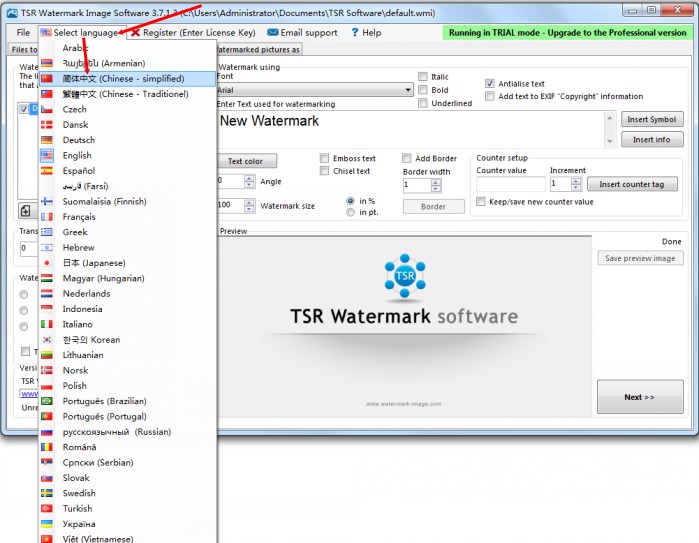The width and height of the screenshot is (699, 543).
Task: Select Indonesia language entry
Action: 127,309
